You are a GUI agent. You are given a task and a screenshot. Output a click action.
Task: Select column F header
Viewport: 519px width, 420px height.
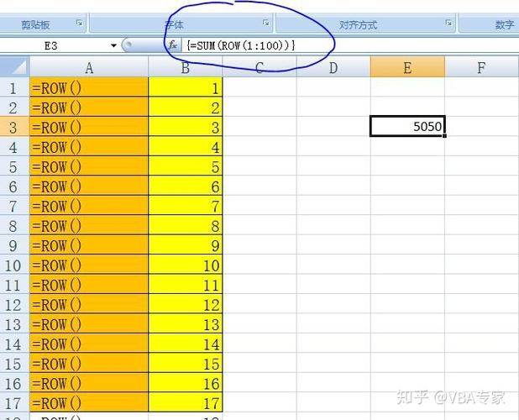click(481, 67)
